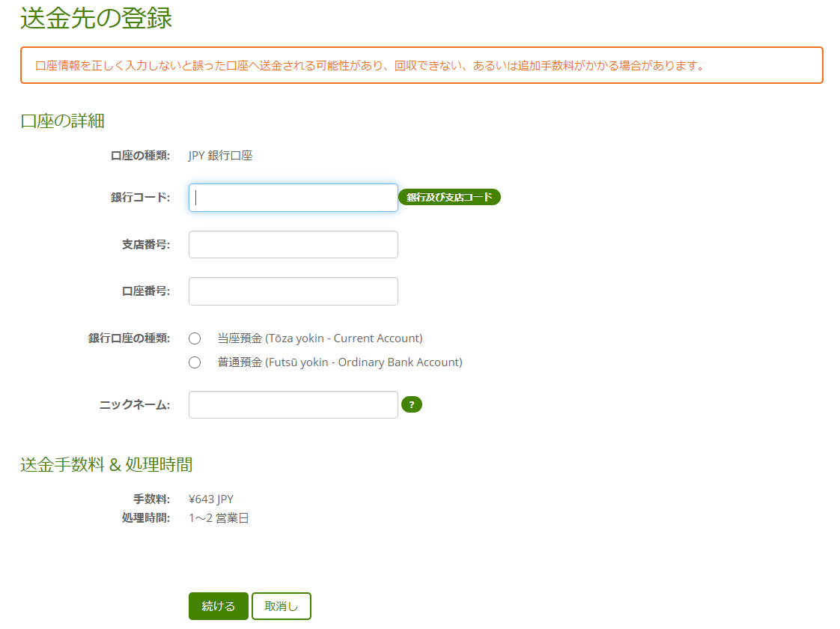Click the 口座番号 input field
840x629 pixels.
coord(293,291)
